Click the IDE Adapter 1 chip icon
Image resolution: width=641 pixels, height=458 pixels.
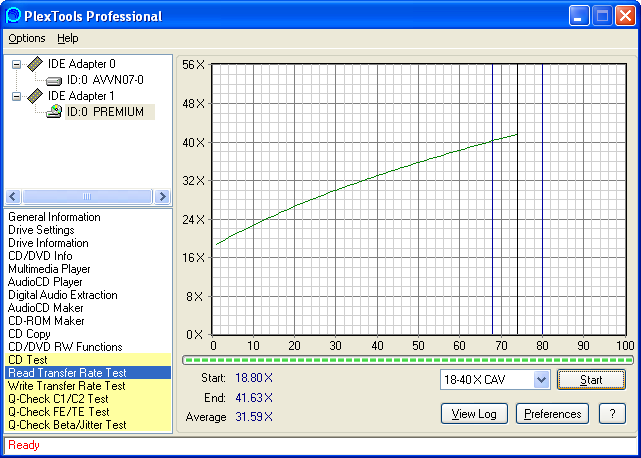(35, 96)
